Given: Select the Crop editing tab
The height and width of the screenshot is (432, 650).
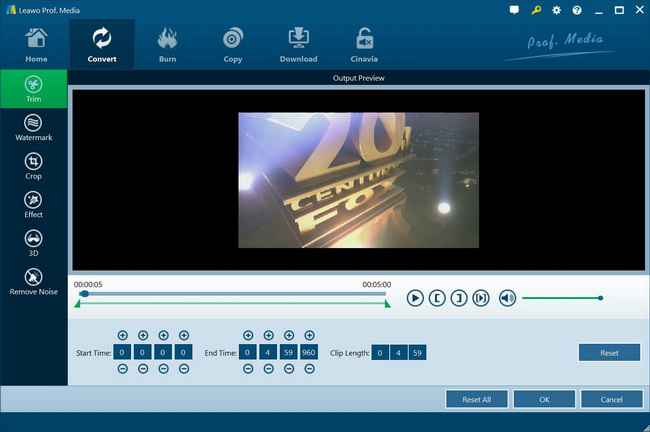Looking at the screenshot, I should [34, 166].
